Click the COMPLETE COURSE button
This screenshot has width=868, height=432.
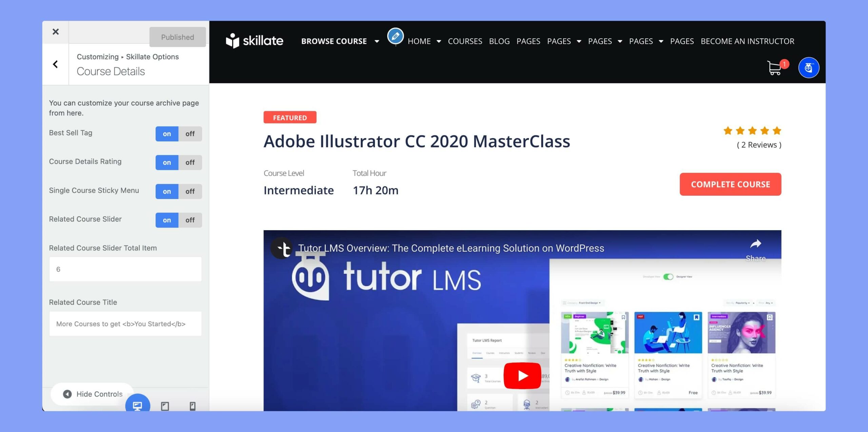[x=731, y=184]
